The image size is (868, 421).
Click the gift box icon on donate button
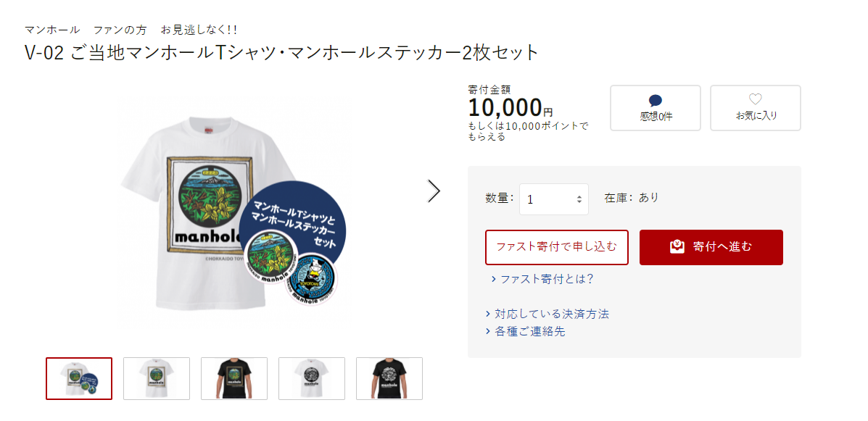coord(677,247)
